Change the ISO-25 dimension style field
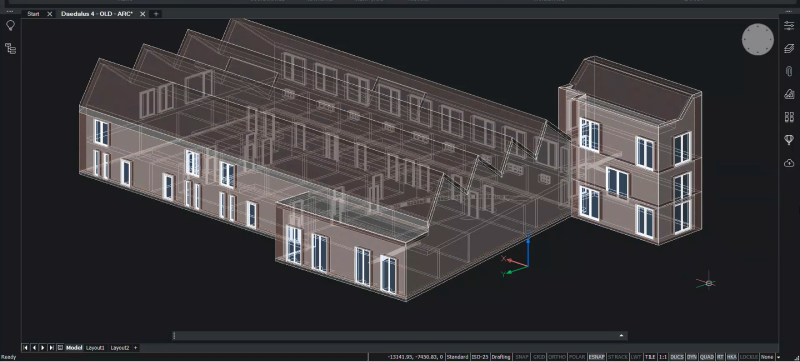 [480, 357]
